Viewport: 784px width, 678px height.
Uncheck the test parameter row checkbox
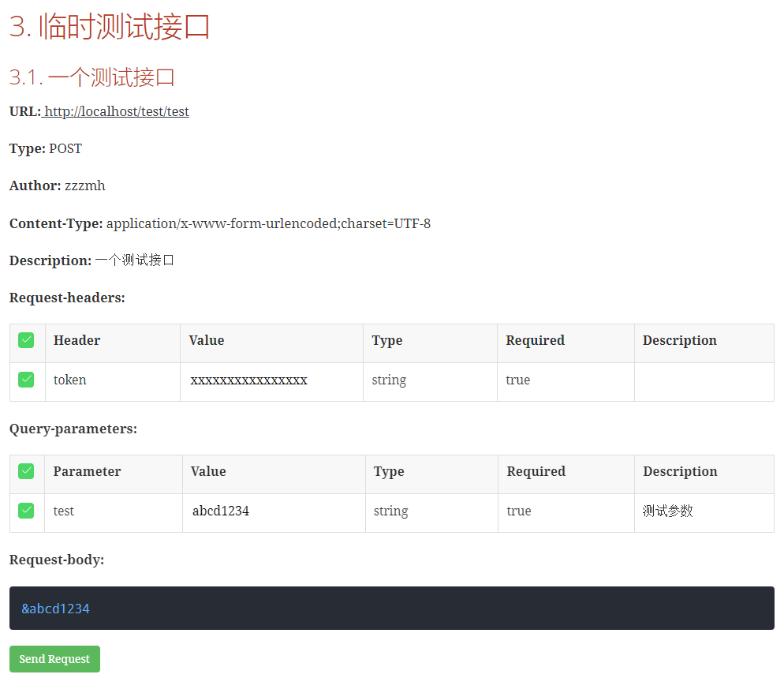pos(27,511)
